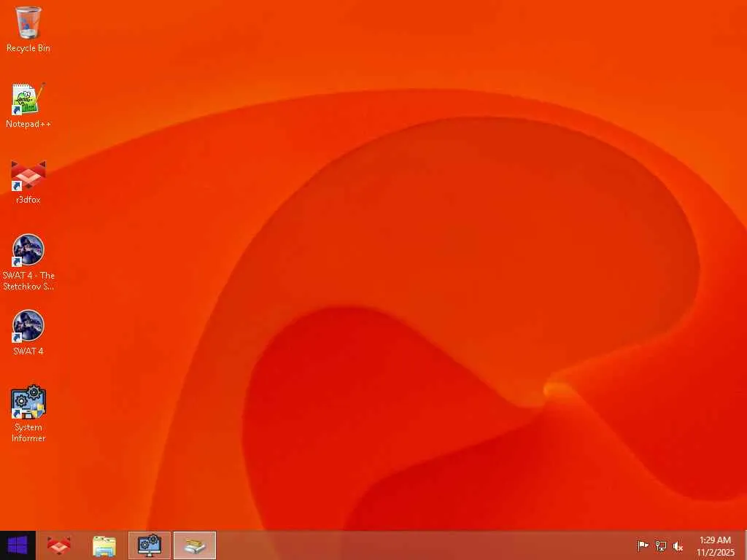Select the Notepad++ desktop shortcut

click(28, 106)
